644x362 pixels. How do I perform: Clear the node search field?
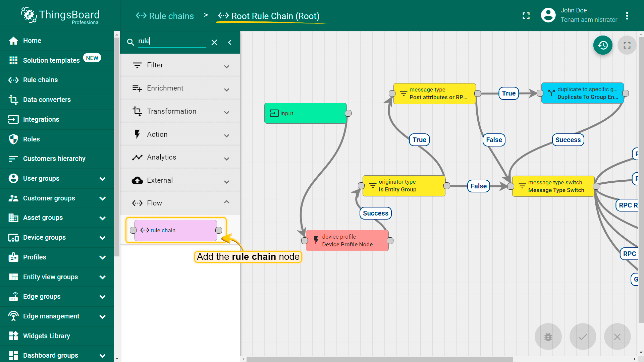214,42
